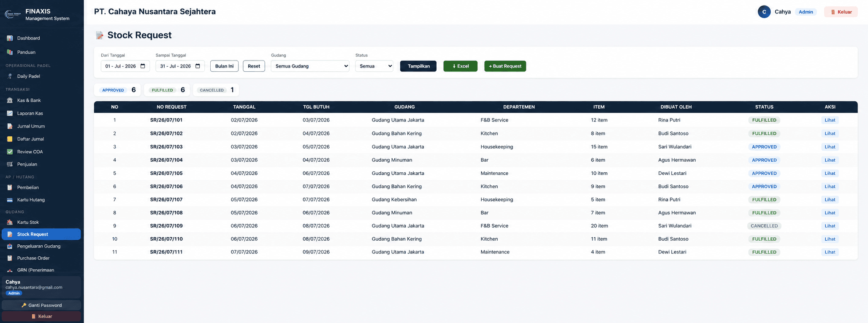Screen dimensions: 868x323
Task: Click the '20 item' cell
Action: (599, 226)
